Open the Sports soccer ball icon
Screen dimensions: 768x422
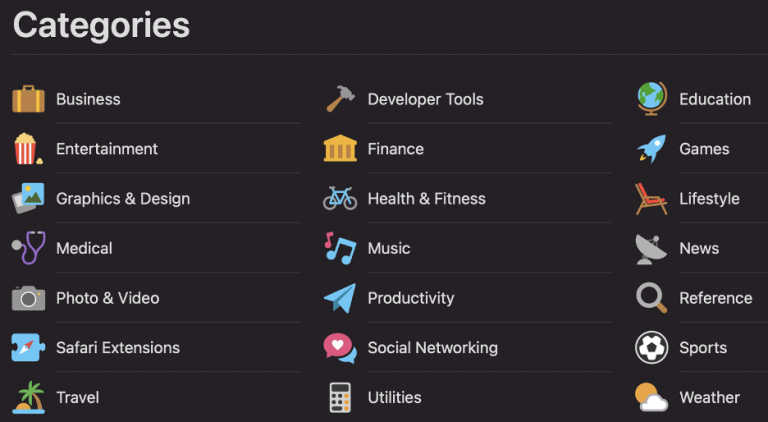pos(652,347)
